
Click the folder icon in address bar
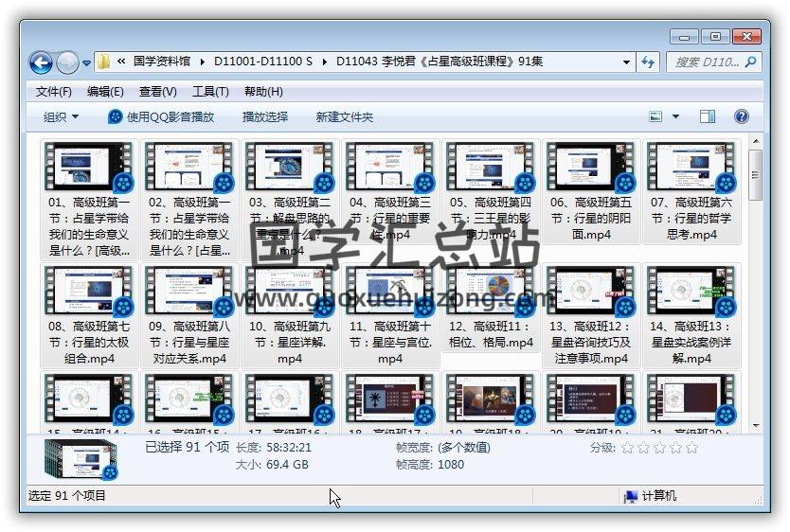click(103, 62)
